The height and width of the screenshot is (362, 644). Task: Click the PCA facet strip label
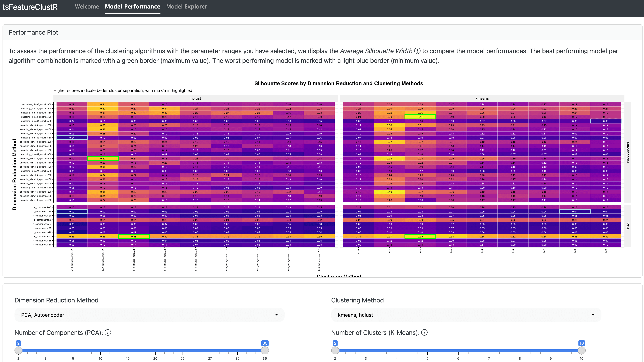click(628, 226)
